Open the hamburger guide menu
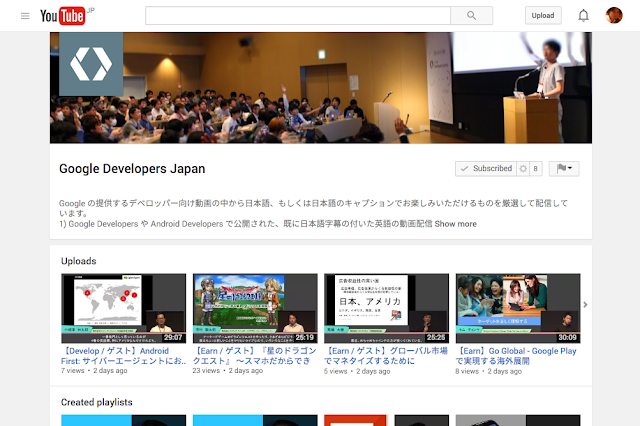This screenshot has width=640, height=426. (25, 16)
